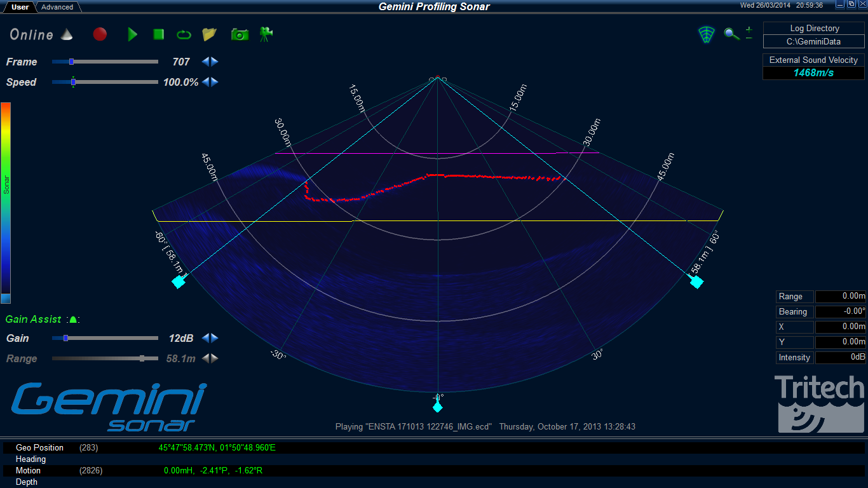Step to the next frame with the right arrow
The height and width of the screenshot is (488, 868).
pyautogui.click(x=214, y=62)
